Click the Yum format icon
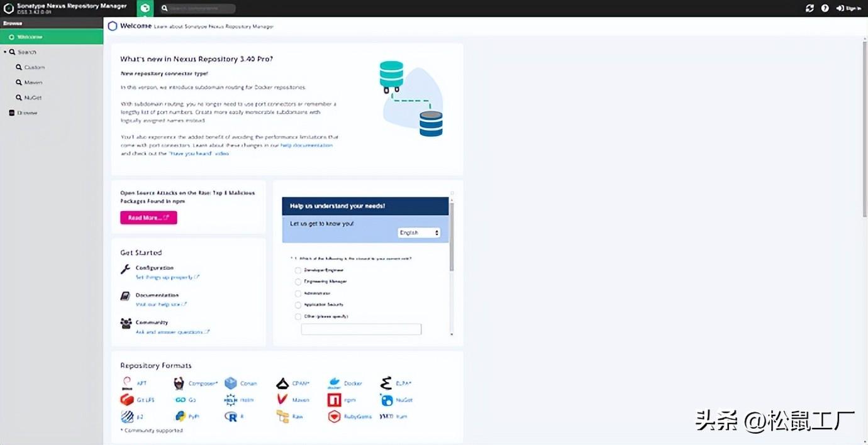The image size is (868, 445). coord(386,416)
